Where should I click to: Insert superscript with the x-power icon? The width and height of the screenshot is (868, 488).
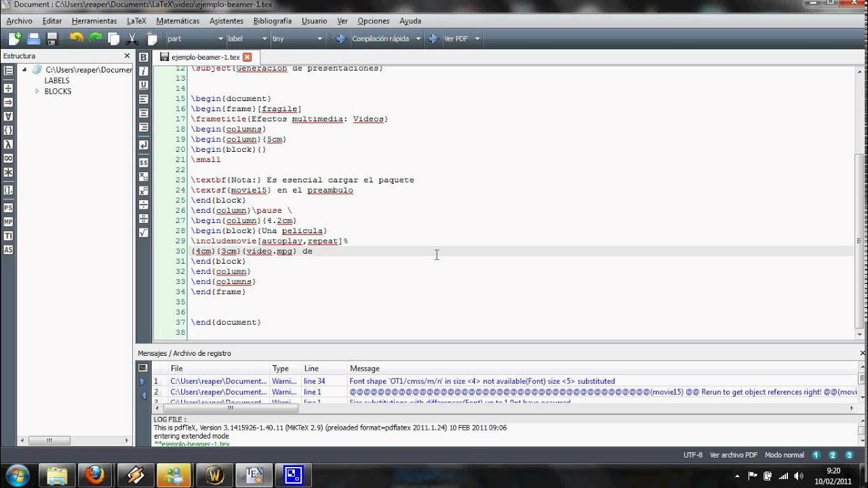tap(144, 190)
